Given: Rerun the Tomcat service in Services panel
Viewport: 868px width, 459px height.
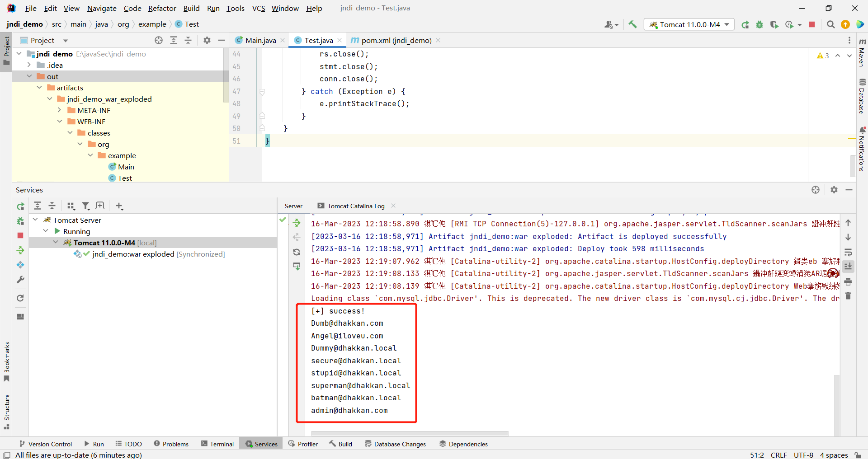Looking at the screenshot, I should (x=20, y=206).
